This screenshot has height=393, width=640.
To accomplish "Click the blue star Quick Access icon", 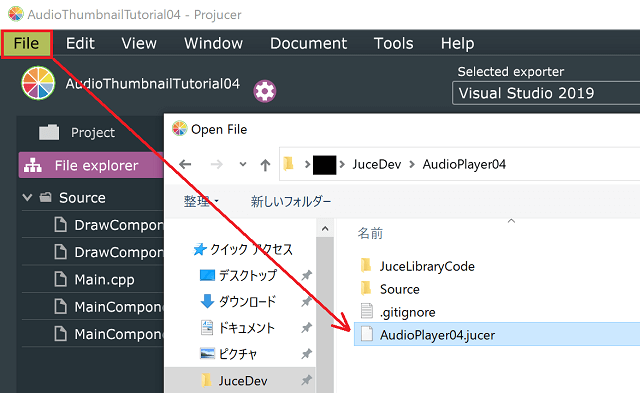I will point(200,249).
